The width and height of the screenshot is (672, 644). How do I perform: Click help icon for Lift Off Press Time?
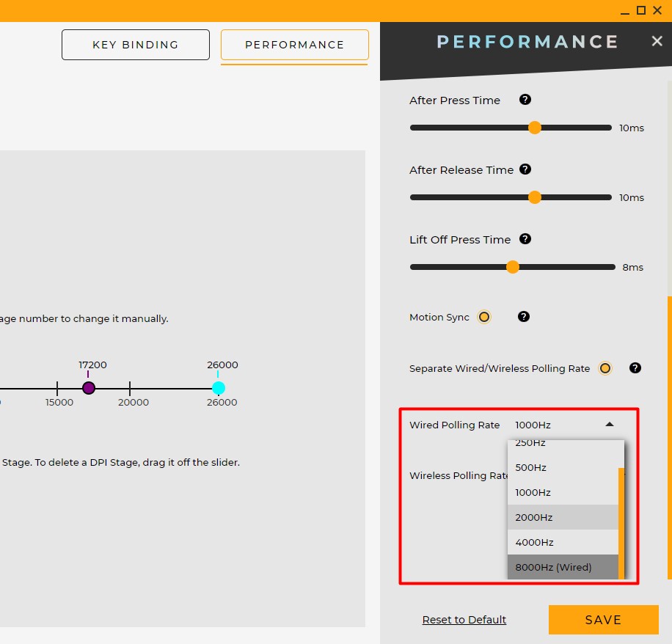click(525, 239)
